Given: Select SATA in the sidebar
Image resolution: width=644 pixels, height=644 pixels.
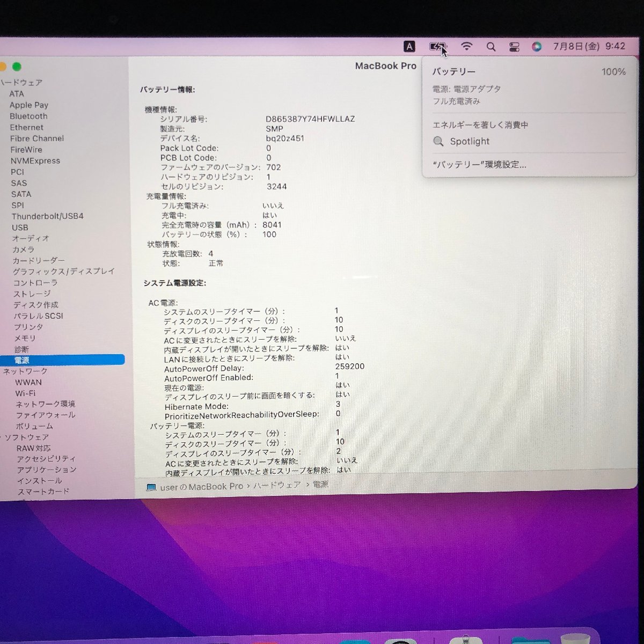Looking at the screenshot, I should [x=21, y=194].
